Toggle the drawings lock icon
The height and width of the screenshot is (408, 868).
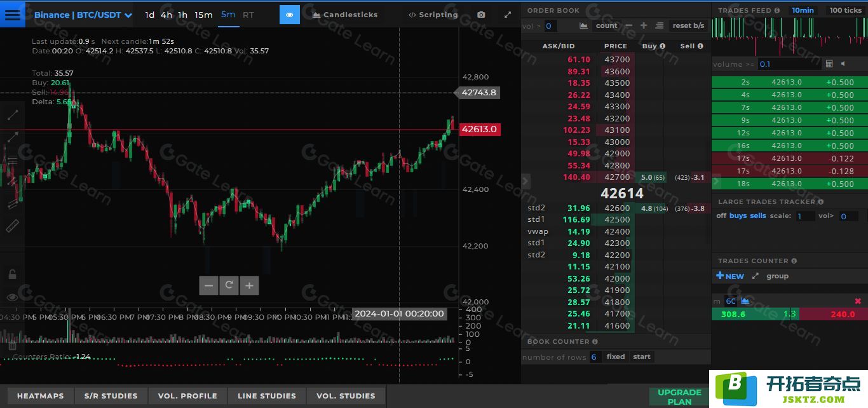tap(12, 275)
